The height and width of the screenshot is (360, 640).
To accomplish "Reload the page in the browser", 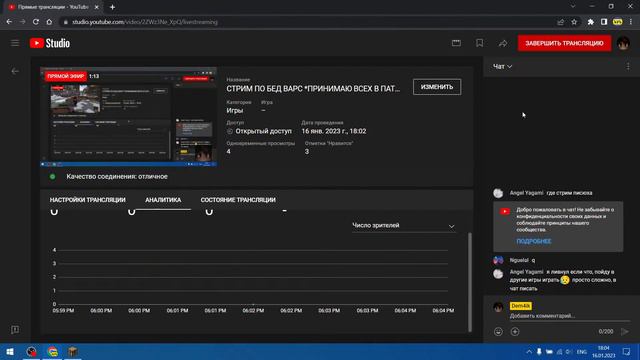I will point(36,22).
